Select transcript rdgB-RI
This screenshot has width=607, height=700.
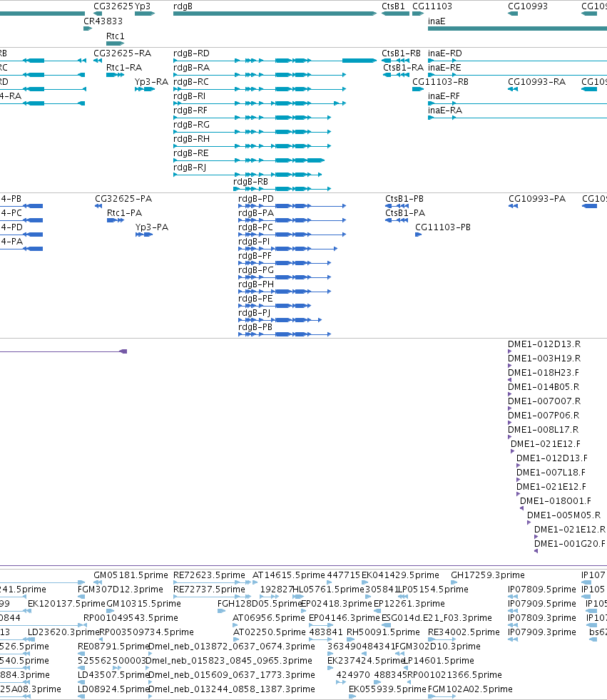[x=190, y=96]
